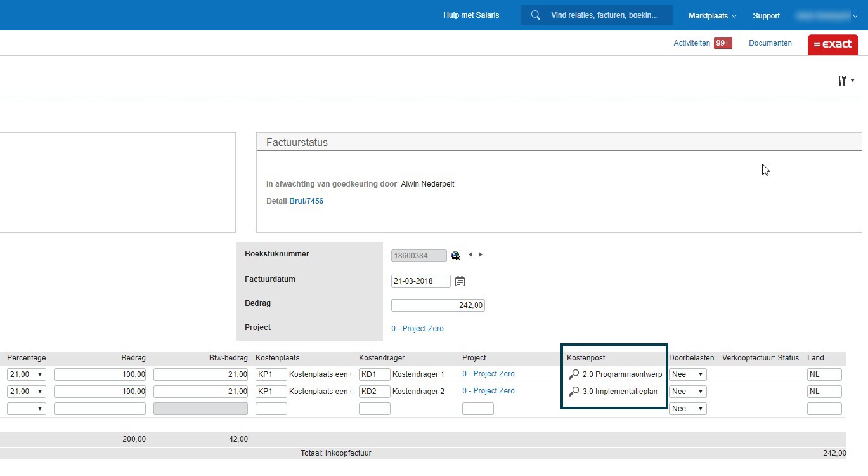
Task: Open the Brui/7456 detail link
Action: point(306,201)
